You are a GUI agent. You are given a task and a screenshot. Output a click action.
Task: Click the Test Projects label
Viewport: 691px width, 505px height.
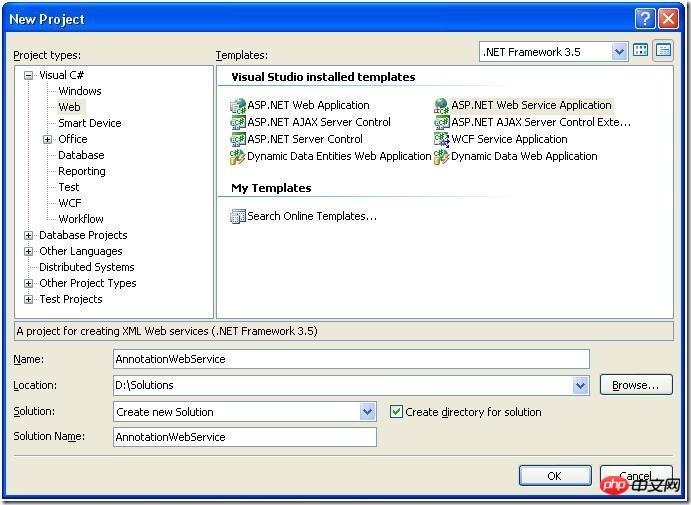coord(71,299)
